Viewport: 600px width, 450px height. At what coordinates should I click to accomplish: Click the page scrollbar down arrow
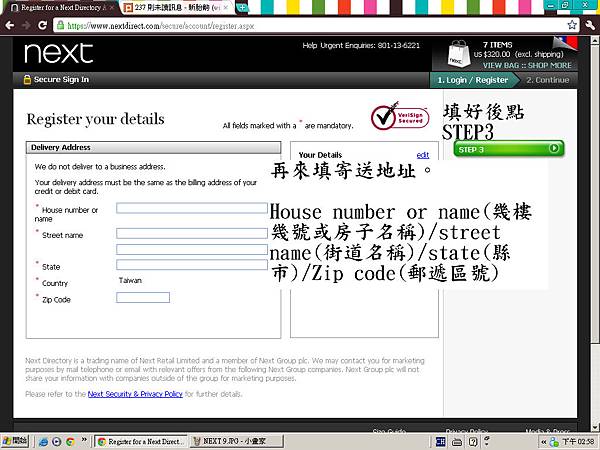pos(595,427)
